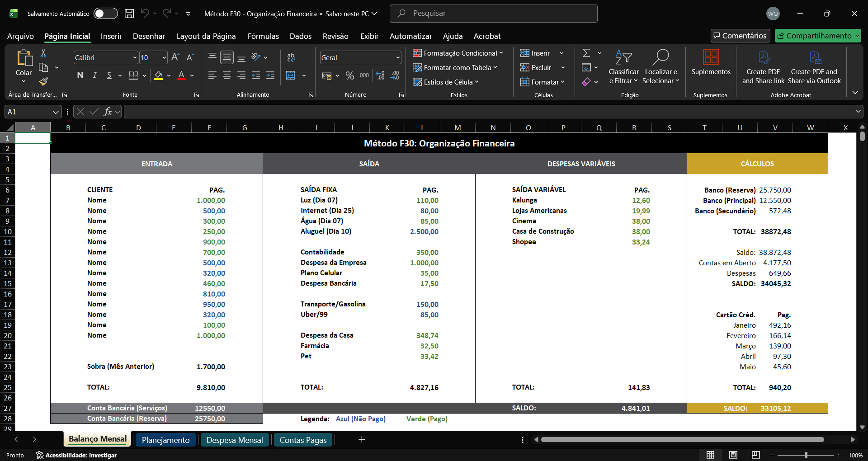Viewport: 868px width, 461px height.
Task: Open the Suplementos add-ins icon
Action: tap(711, 62)
